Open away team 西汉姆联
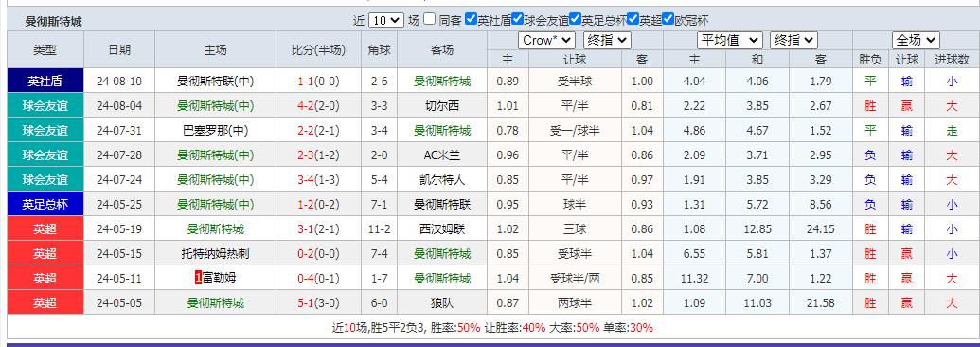 [442, 229]
